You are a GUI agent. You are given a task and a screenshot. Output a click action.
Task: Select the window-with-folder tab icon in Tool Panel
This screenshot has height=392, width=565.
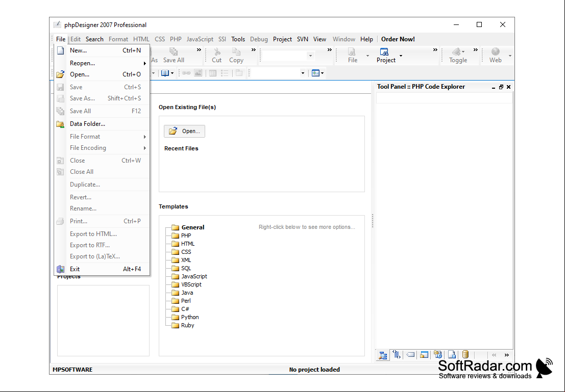tap(424, 355)
